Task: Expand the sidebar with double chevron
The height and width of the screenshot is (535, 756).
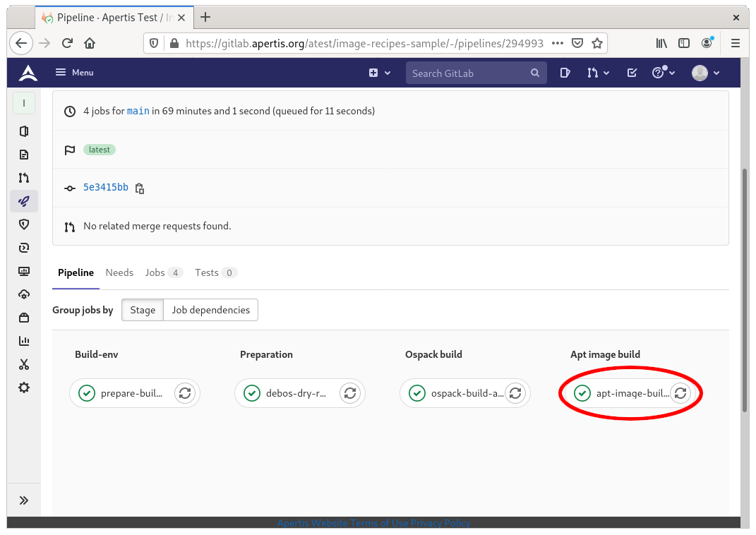Action: point(23,500)
